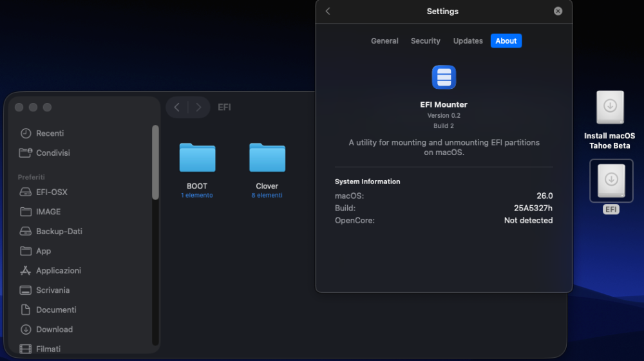Switch to the Security tab
The height and width of the screenshot is (361, 644).
(x=426, y=41)
